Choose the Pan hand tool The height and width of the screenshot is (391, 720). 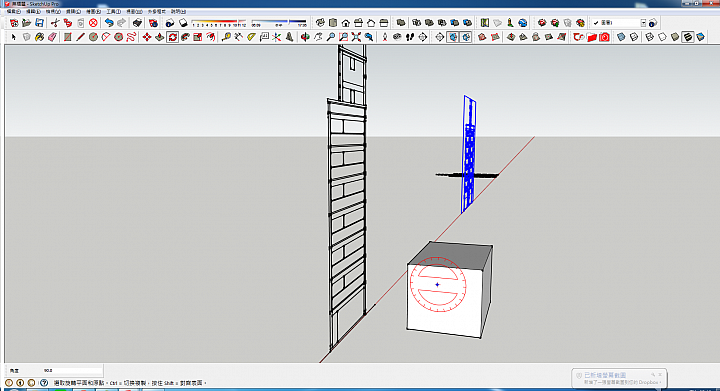[318, 37]
